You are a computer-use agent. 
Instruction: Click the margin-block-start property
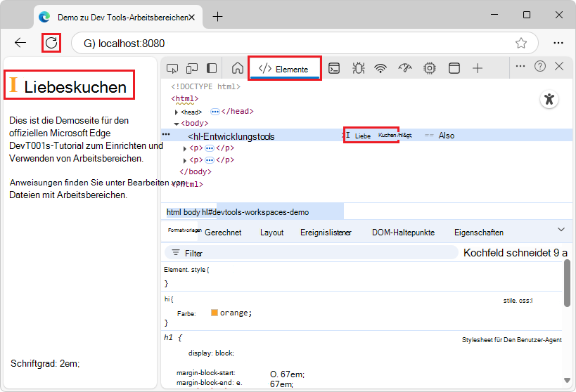tap(205, 373)
